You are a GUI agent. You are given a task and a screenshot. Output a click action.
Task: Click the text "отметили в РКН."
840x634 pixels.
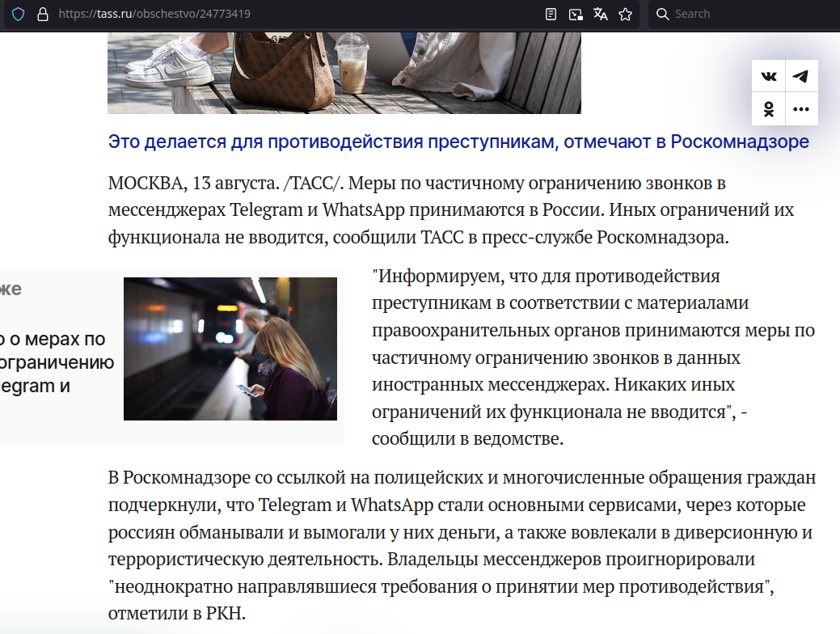[x=177, y=613]
